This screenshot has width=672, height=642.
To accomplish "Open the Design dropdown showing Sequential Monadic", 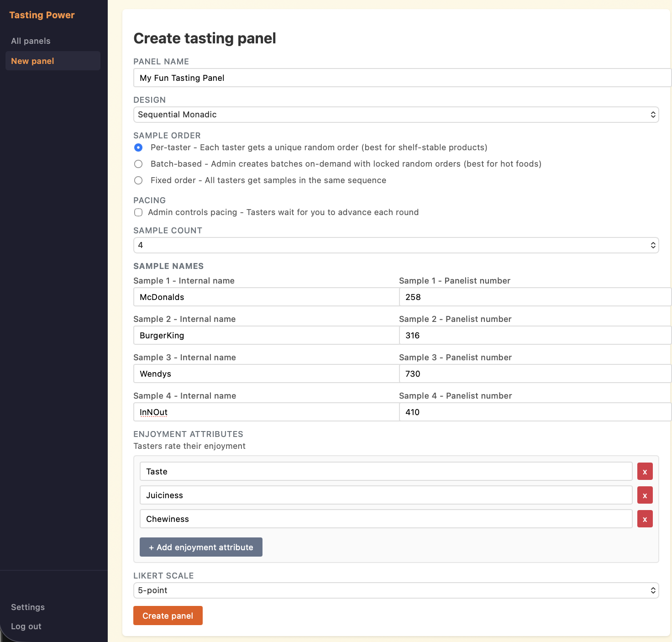I will pyautogui.click(x=396, y=115).
